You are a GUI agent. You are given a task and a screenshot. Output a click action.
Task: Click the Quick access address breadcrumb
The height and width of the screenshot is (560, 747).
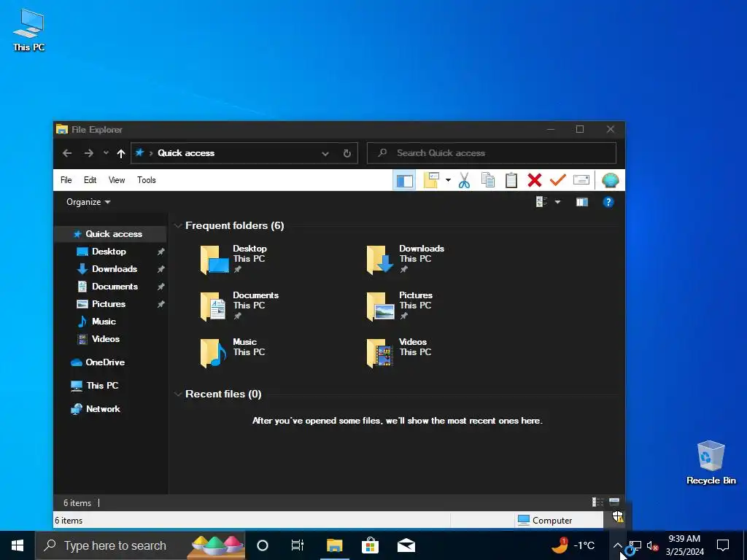[186, 153]
